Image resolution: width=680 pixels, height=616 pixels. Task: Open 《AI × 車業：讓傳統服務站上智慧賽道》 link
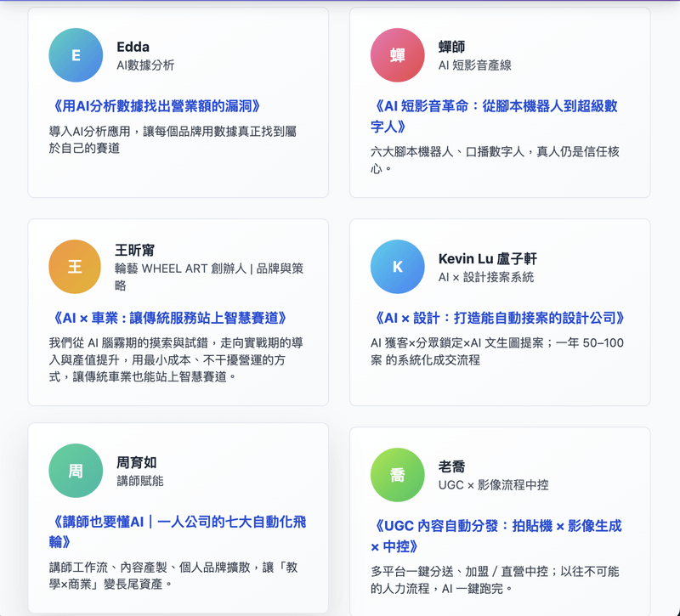pyautogui.click(x=167, y=318)
